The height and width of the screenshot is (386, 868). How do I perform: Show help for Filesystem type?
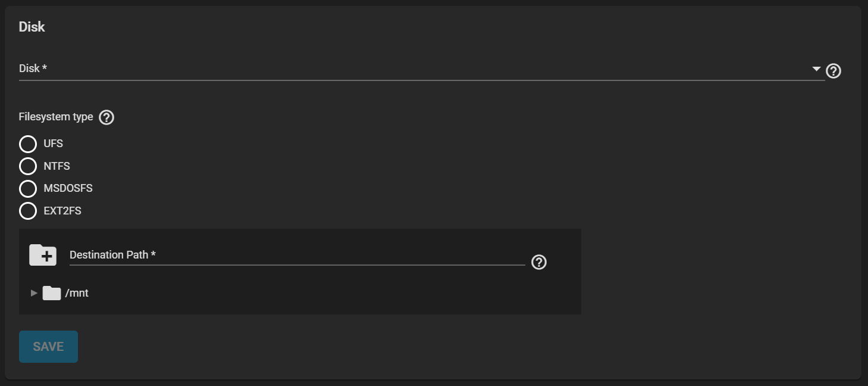pyautogui.click(x=106, y=117)
